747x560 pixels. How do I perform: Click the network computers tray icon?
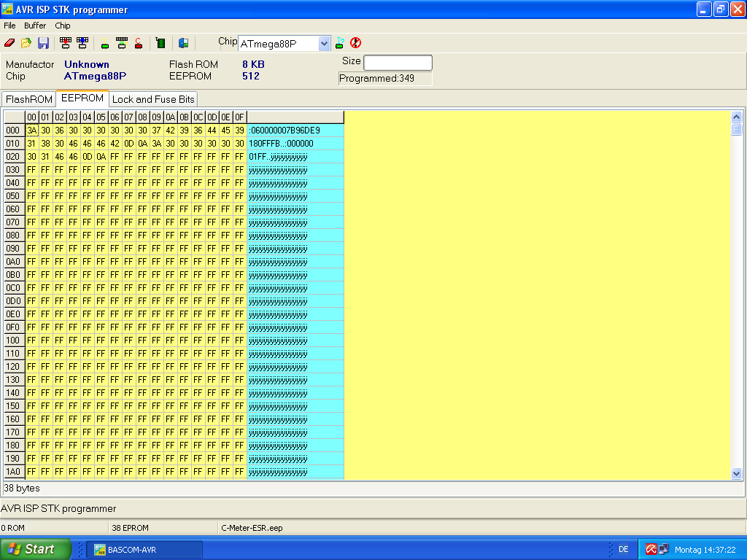[664, 549]
